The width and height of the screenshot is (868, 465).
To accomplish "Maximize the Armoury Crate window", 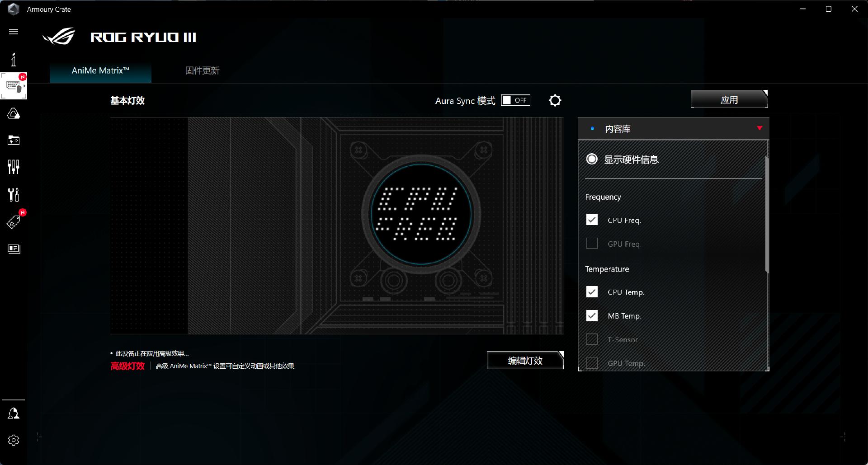I will click(x=829, y=9).
